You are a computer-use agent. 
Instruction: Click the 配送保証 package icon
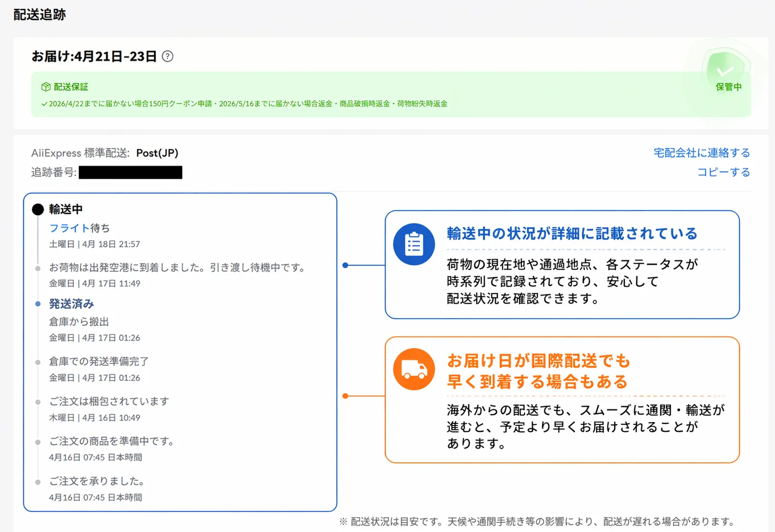point(45,87)
